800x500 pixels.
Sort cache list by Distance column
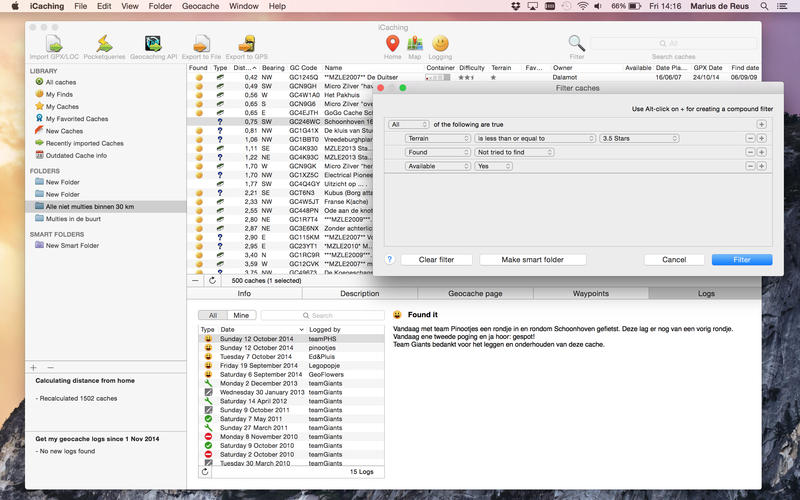pyautogui.click(x=244, y=68)
